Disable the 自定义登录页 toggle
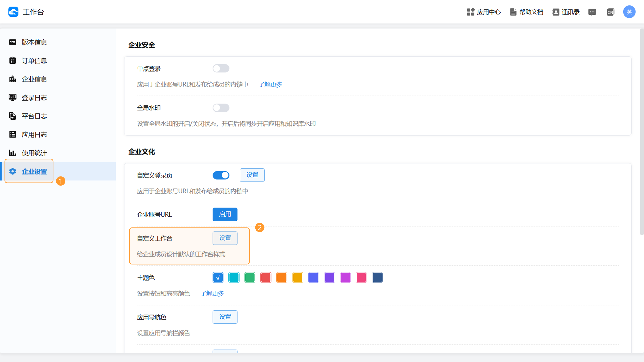 tap(221, 175)
